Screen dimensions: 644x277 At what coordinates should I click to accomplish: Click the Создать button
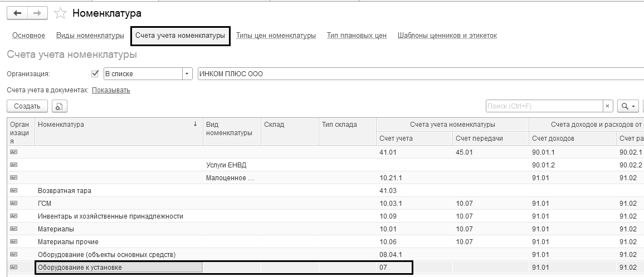point(27,106)
